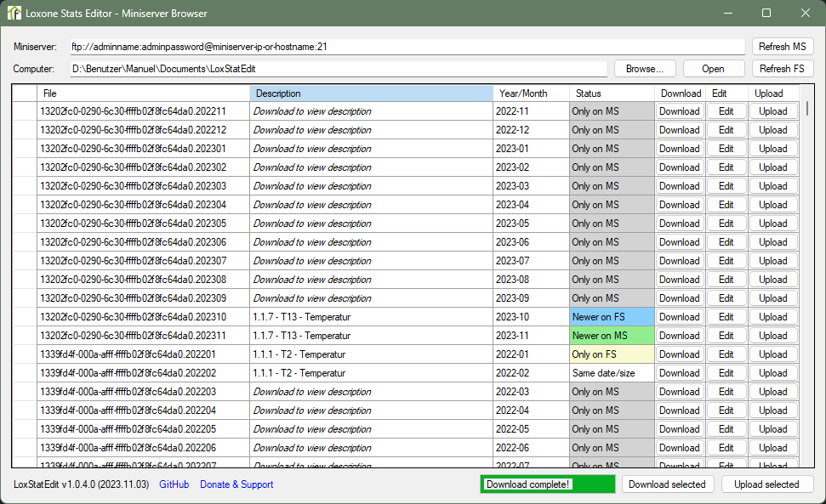
Task: Click the Edit column header
Action: [x=726, y=93]
